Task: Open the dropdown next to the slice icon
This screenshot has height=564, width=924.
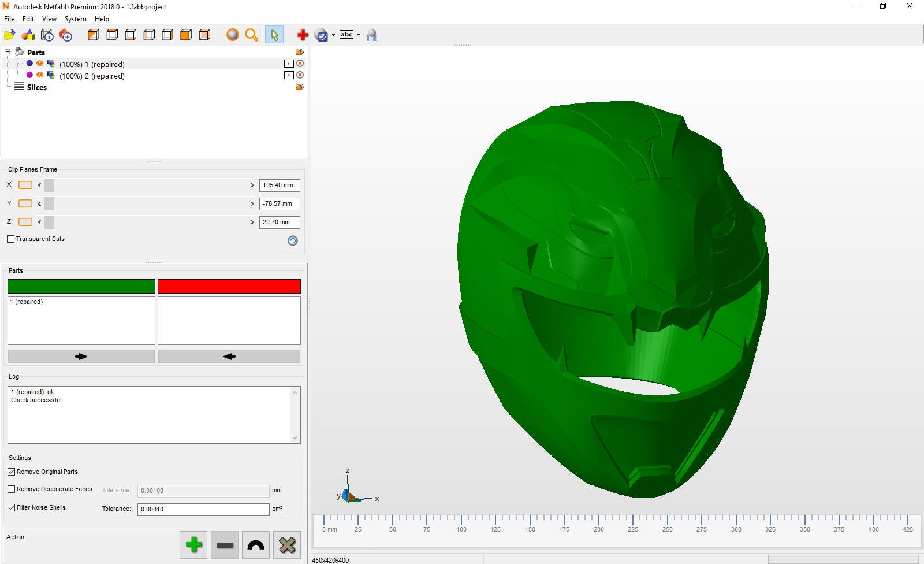Action: click(333, 35)
